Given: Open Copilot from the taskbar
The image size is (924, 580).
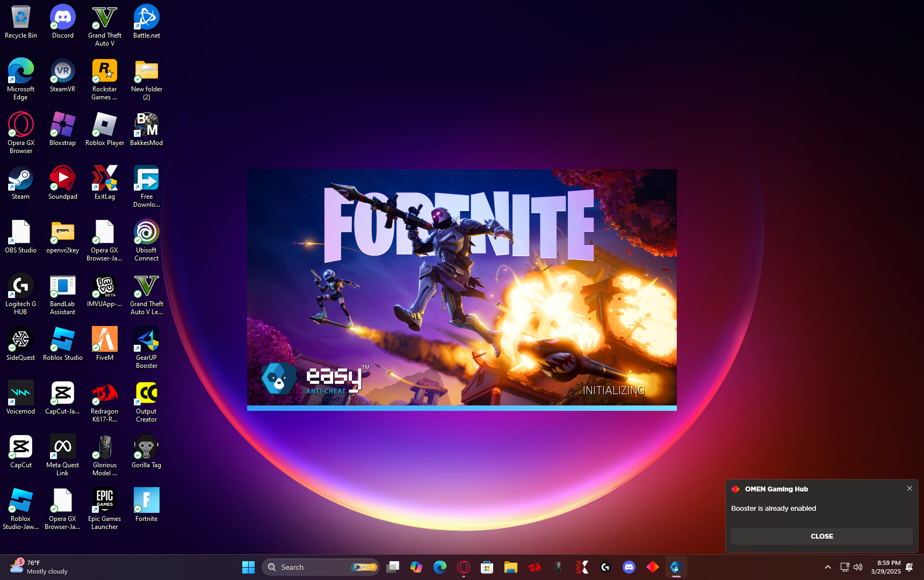Looking at the screenshot, I should [x=416, y=567].
